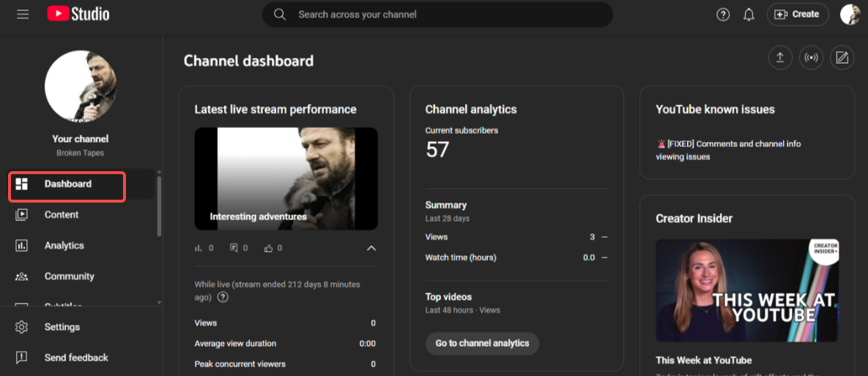The height and width of the screenshot is (376, 868).
Task: Open the hamburger navigation menu
Action: pos(23,14)
